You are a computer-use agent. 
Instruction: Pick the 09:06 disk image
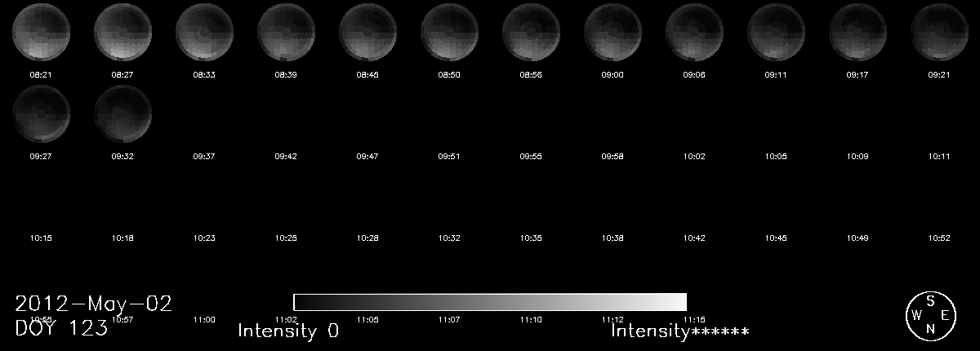(x=694, y=33)
